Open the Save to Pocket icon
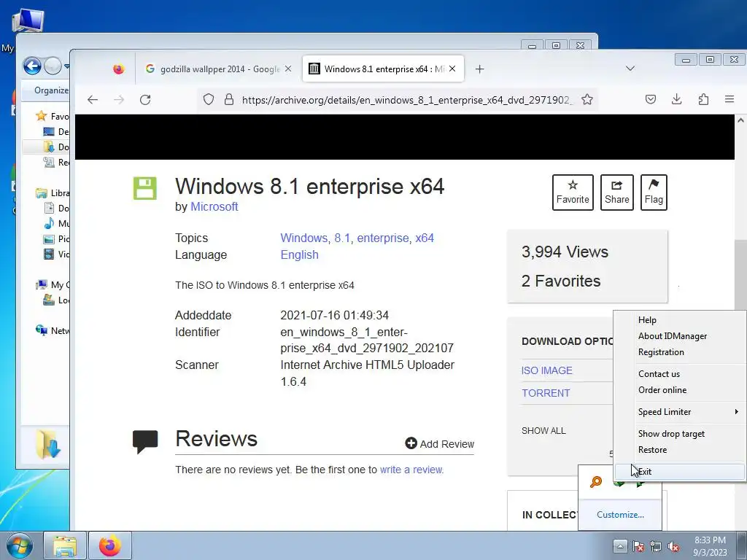The height and width of the screenshot is (560, 747). 650,99
